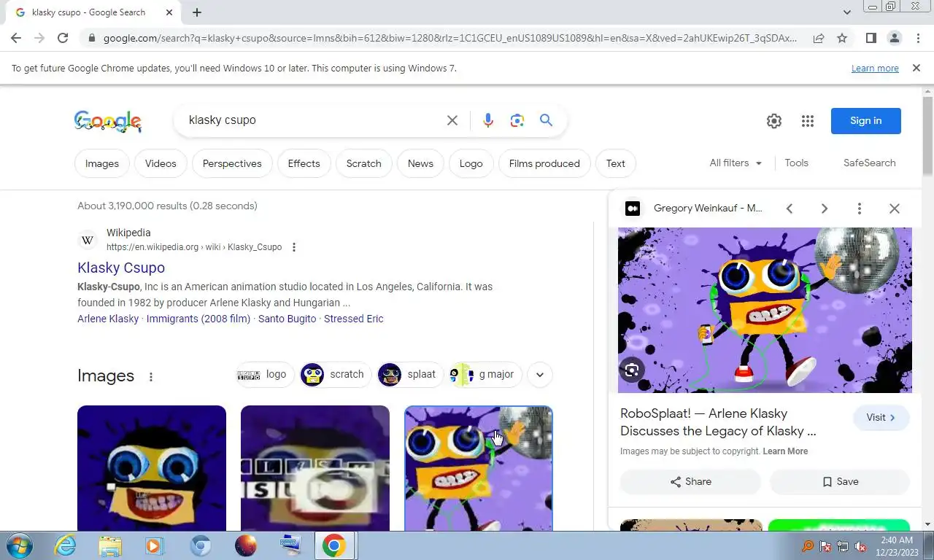
Task: Click the browser address bar
Action: tap(450, 38)
